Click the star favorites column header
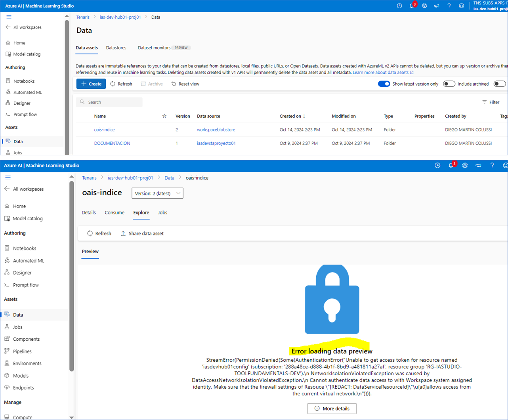Screen dimensions: 508x420 tap(164, 116)
